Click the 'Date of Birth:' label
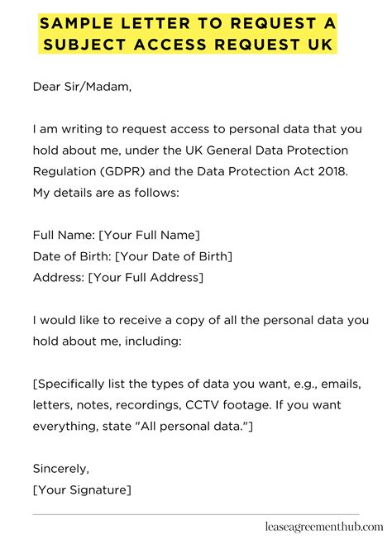Image resolution: width=392 pixels, height=554 pixels. tap(73, 256)
